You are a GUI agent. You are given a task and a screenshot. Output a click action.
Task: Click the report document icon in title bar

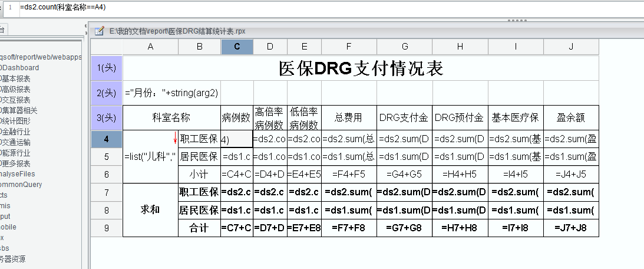[x=100, y=29]
